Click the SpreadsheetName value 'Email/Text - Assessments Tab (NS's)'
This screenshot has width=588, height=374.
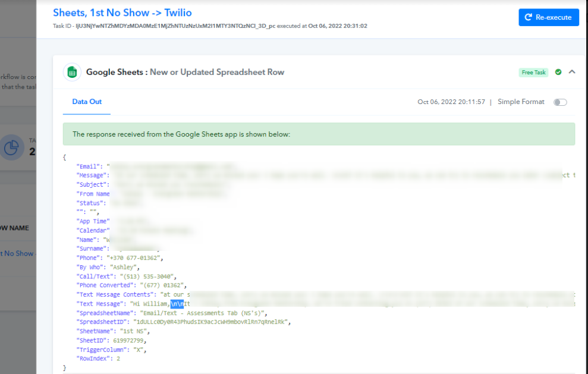click(203, 313)
